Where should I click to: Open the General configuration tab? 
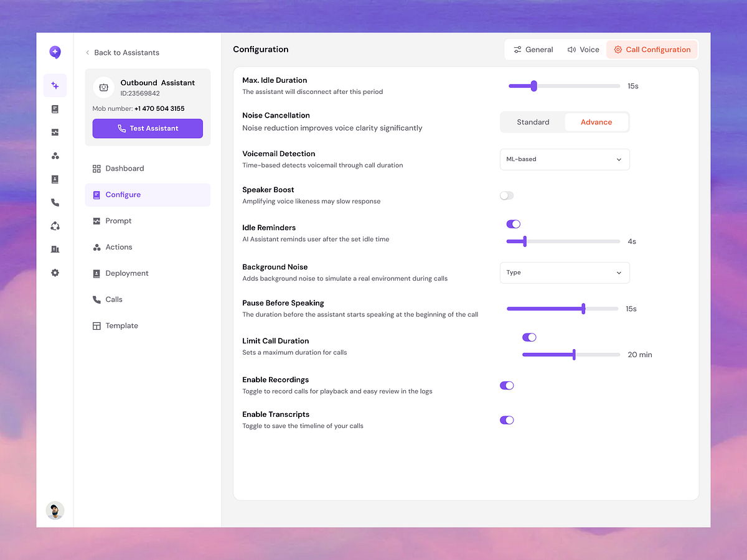coord(533,49)
